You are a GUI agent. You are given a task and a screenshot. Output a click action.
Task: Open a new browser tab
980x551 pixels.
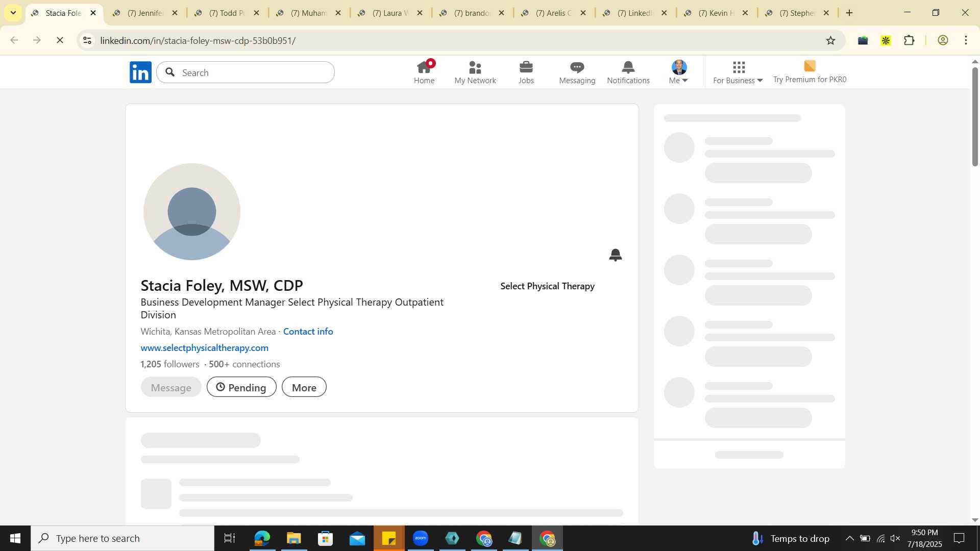849,13
